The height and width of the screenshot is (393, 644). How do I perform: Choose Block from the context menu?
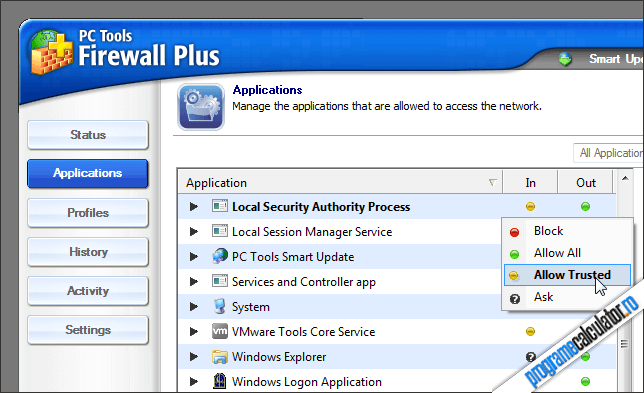tap(567, 231)
